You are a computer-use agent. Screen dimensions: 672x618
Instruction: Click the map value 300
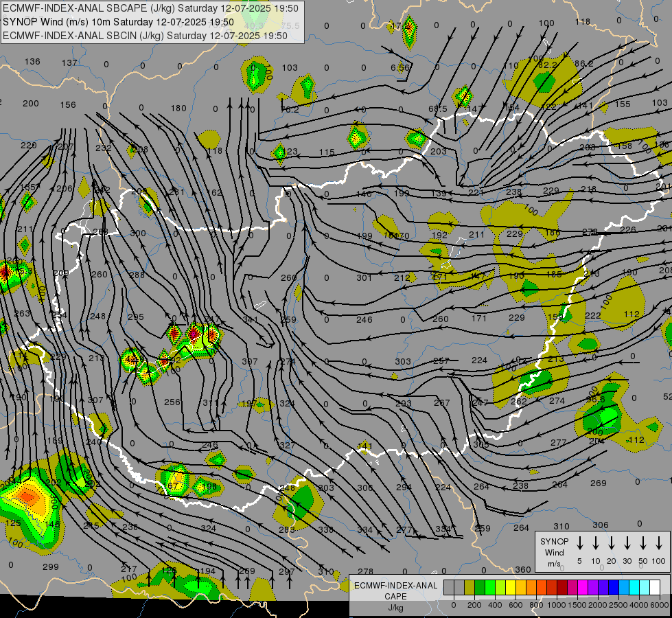tap(138, 233)
